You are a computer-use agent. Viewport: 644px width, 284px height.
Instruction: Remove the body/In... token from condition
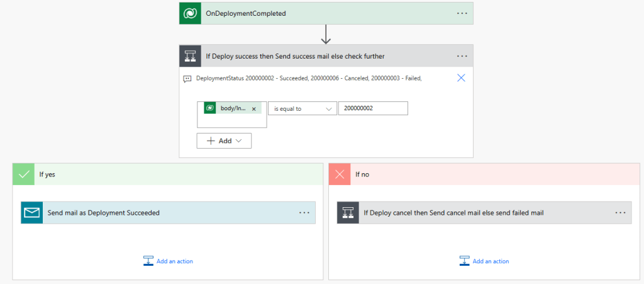click(x=254, y=109)
